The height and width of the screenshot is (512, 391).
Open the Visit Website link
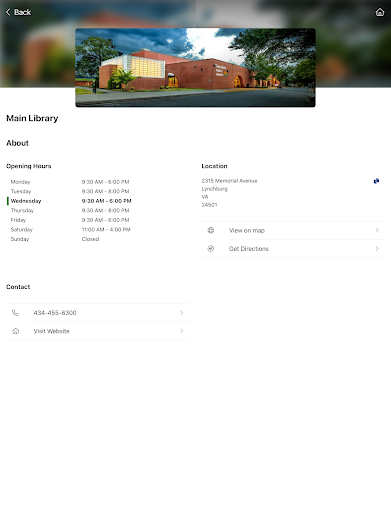pos(98,331)
